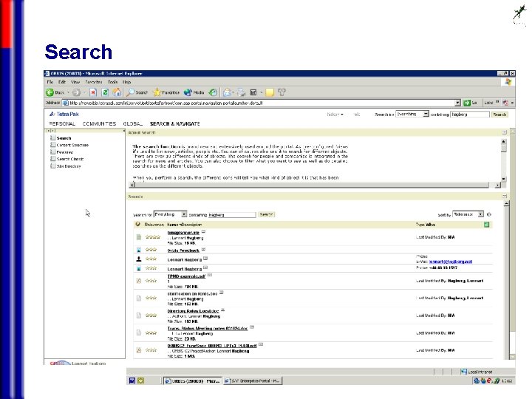This screenshot has width=532, height=399.
Task: Open the Lennart Hagberg email link
Action: click(451, 262)
